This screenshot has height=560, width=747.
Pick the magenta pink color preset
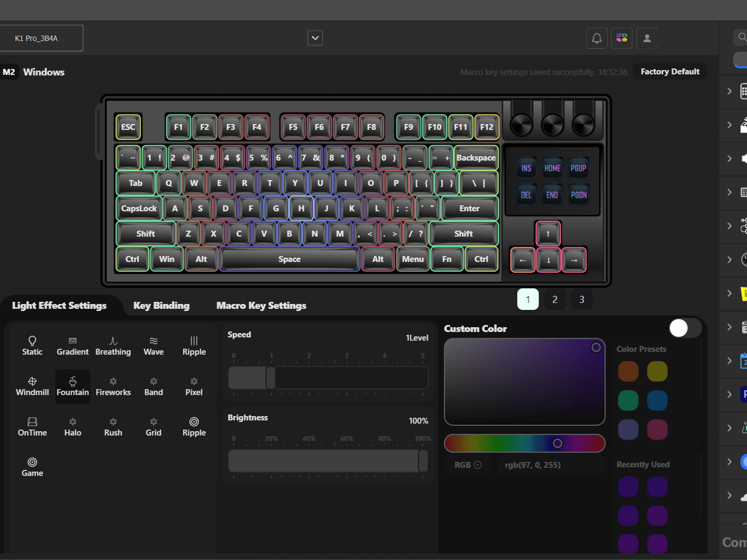657,429
